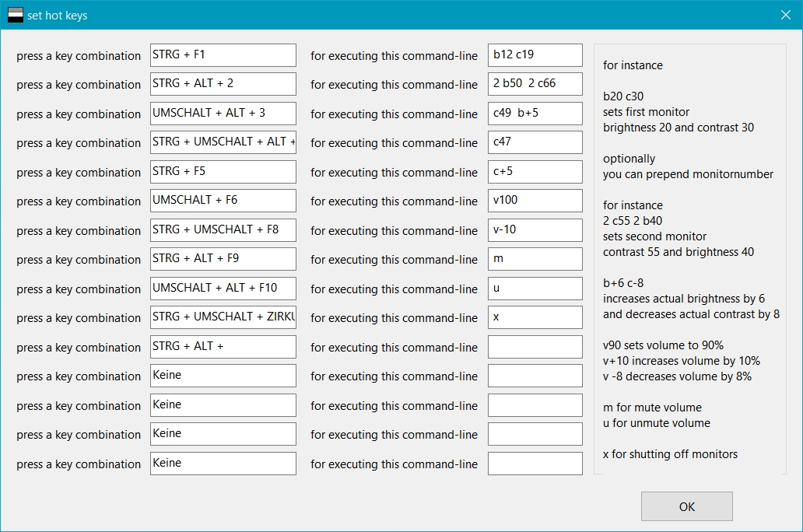Click the 'set hot keys' window title

click(58, 16)
